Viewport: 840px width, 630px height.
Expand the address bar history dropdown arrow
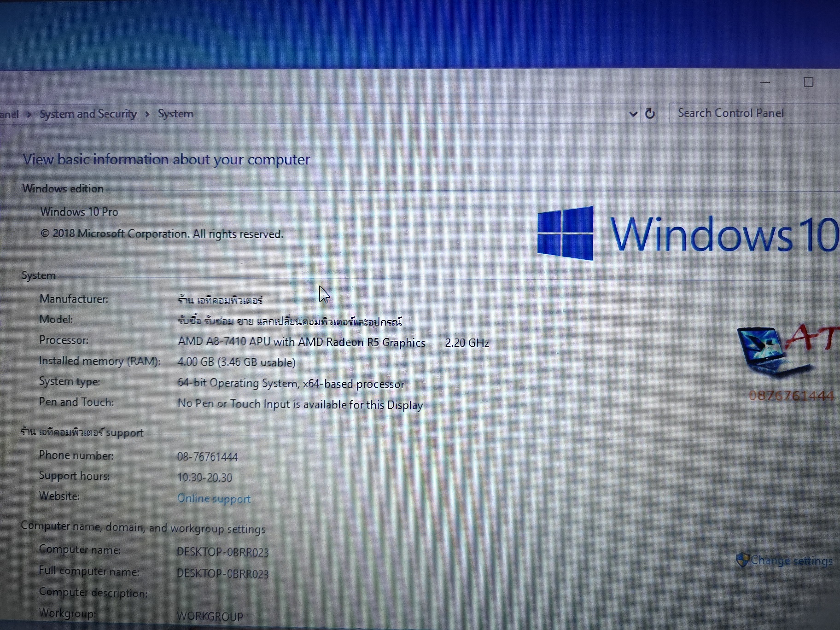(633, 114)
